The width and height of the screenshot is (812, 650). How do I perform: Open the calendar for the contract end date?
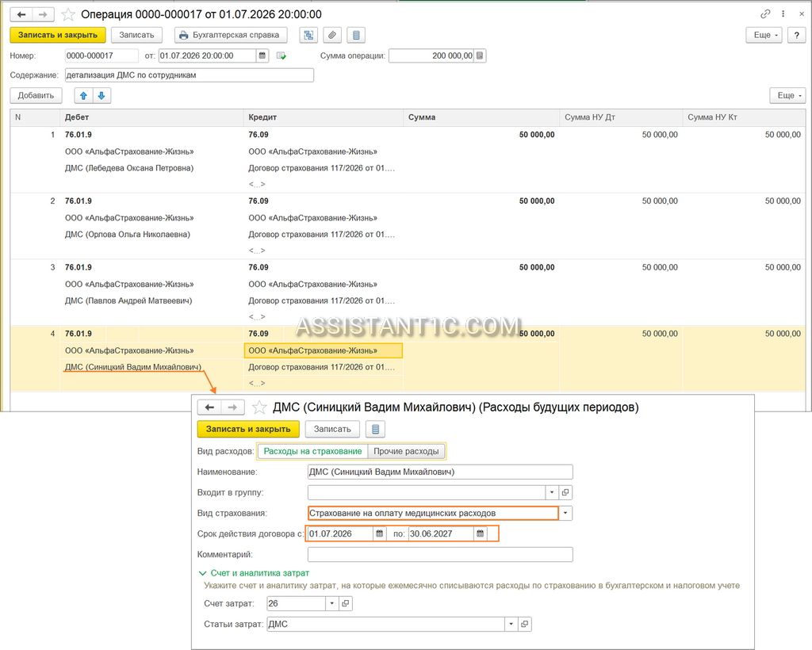pyautogui.click(x=480, y=533)
